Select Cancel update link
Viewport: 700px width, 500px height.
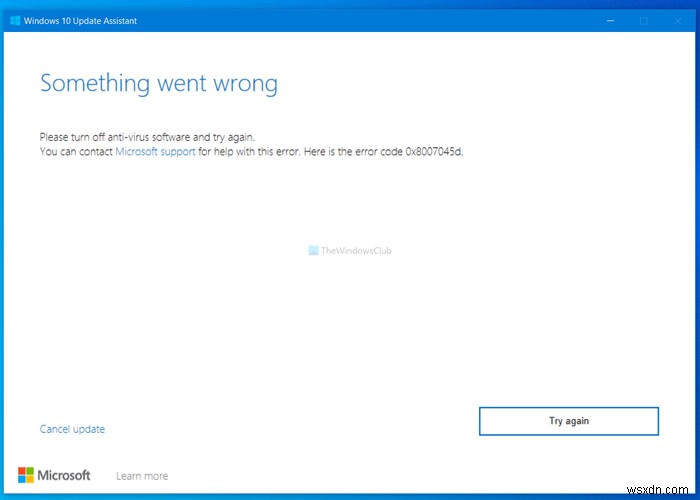[72, 429]
